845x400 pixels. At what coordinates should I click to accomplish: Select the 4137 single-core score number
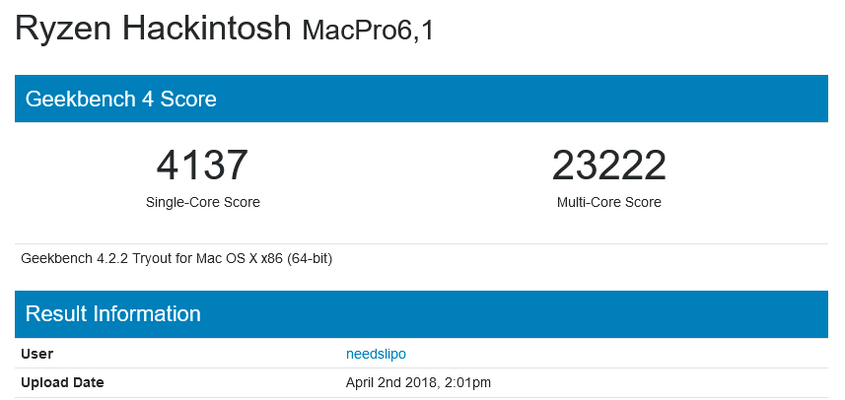point(202,165)
